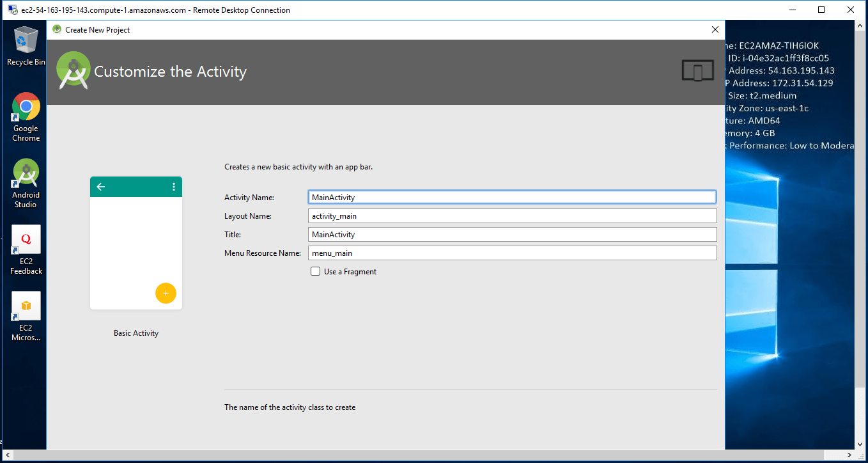The image size is (868, 463).
Task: Maximize the Remote Desktop Connection window
Action: click(x=821, y=10)
